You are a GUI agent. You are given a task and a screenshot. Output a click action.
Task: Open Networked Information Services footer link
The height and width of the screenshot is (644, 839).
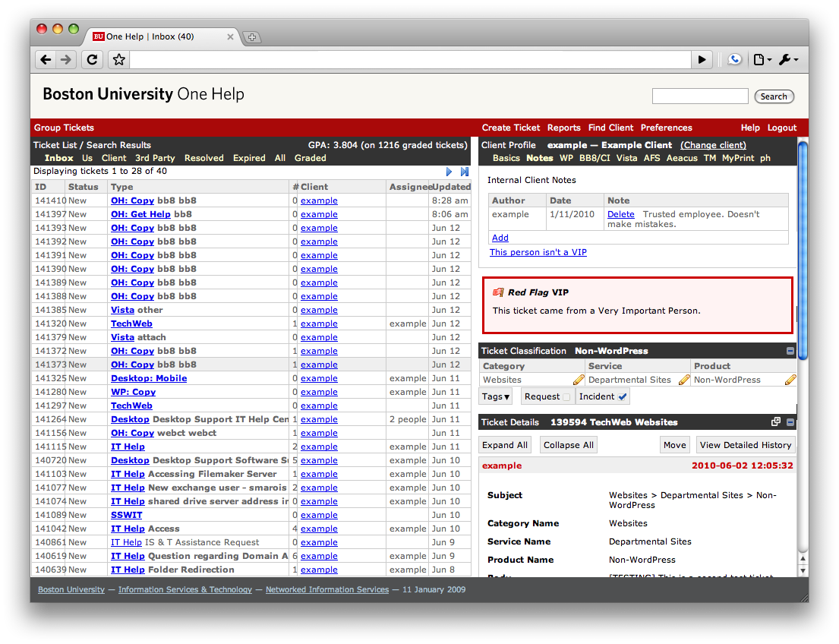pos(327,589)
